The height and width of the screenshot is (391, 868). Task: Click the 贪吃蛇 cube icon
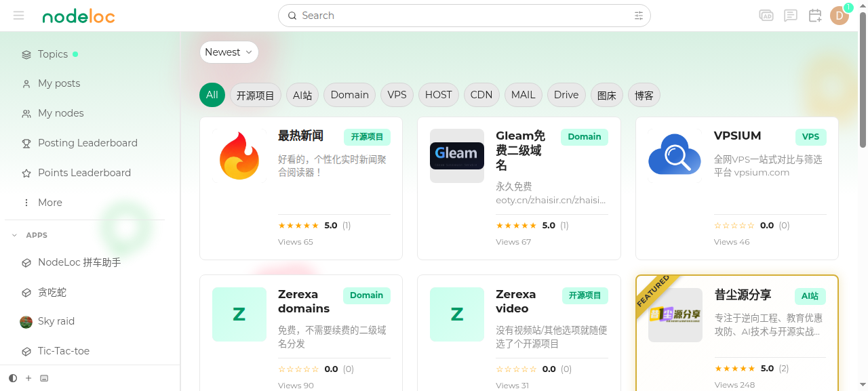point(26,293)
